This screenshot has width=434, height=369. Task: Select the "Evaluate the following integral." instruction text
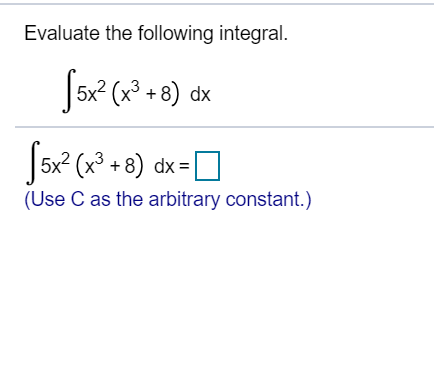(x=156, y=33)
